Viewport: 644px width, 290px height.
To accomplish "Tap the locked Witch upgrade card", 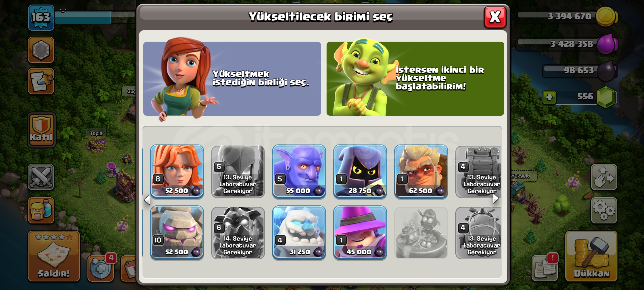I will click(x=238, y=171).
